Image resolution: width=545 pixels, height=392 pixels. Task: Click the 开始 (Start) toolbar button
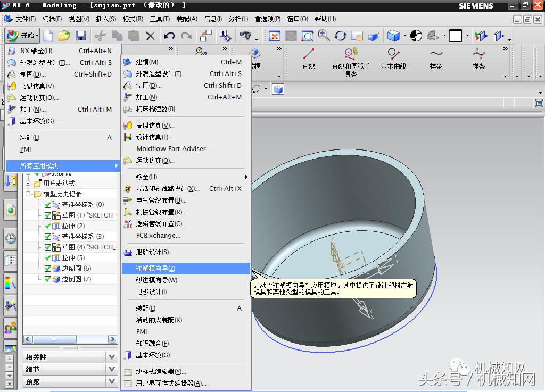click(22, 36)
